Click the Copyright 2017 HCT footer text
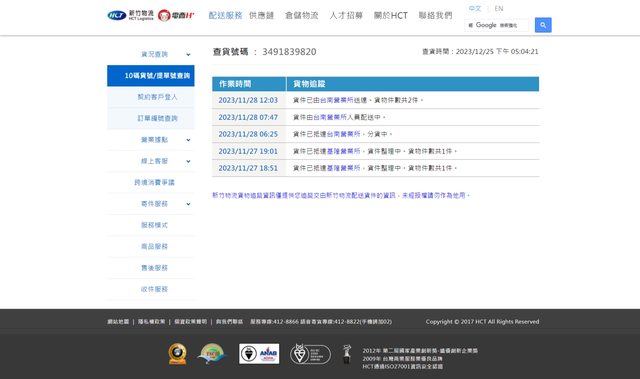 (x=482, y=321)
